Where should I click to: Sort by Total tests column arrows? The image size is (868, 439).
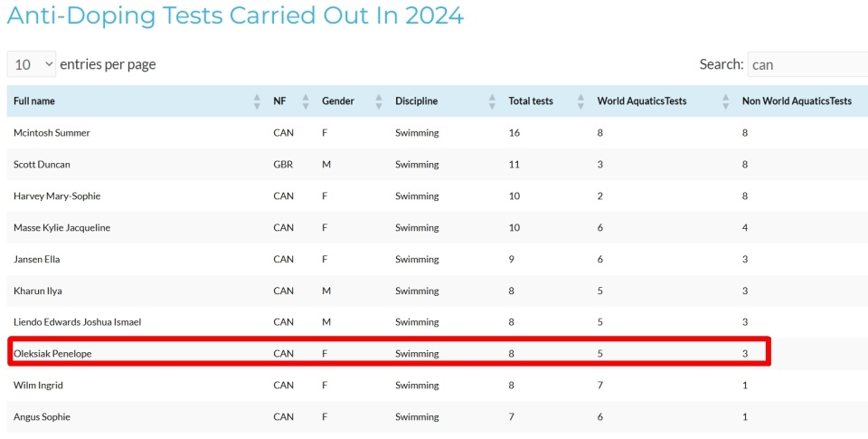pyautogui.click(x=580, y=101)
